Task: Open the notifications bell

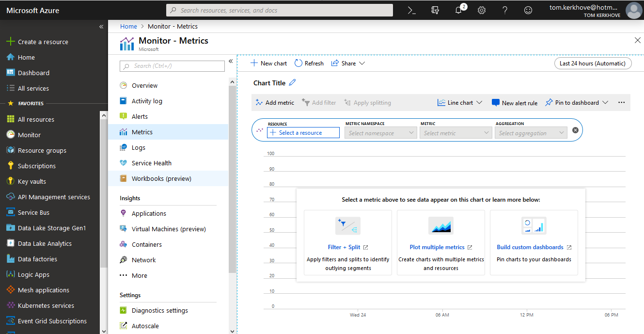Action: point(458,10)
